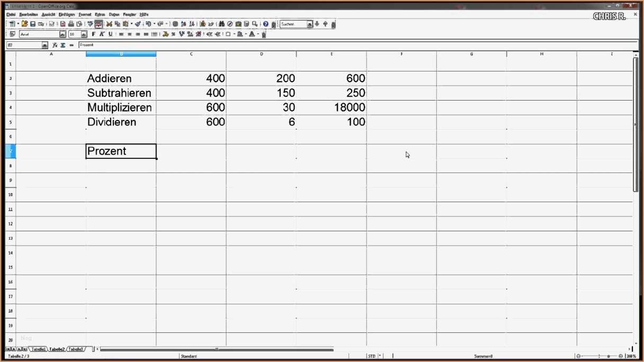Toggle italic formatting
Viewport: 644px width, 362px height.
(102, 34)
